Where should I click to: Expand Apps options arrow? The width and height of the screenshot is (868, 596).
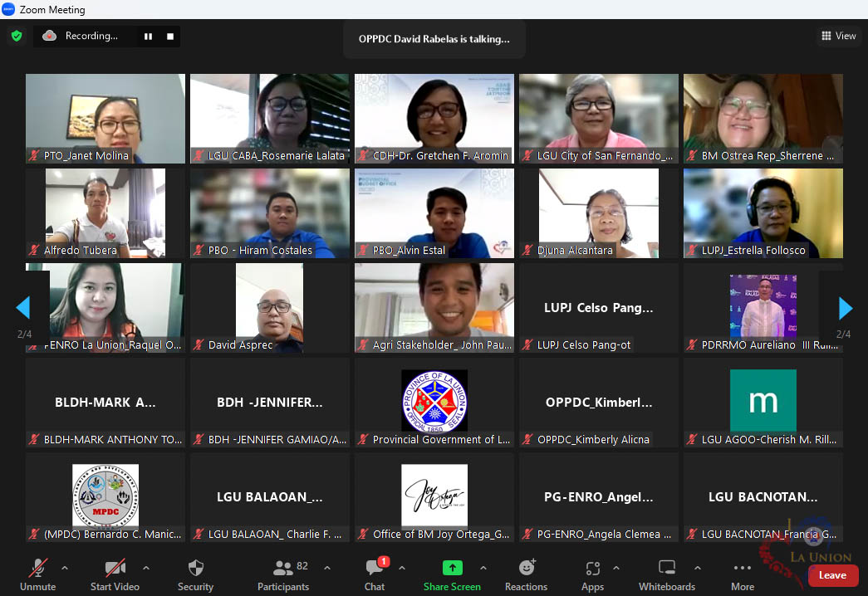pyautogui.click(x=616, y=568)
